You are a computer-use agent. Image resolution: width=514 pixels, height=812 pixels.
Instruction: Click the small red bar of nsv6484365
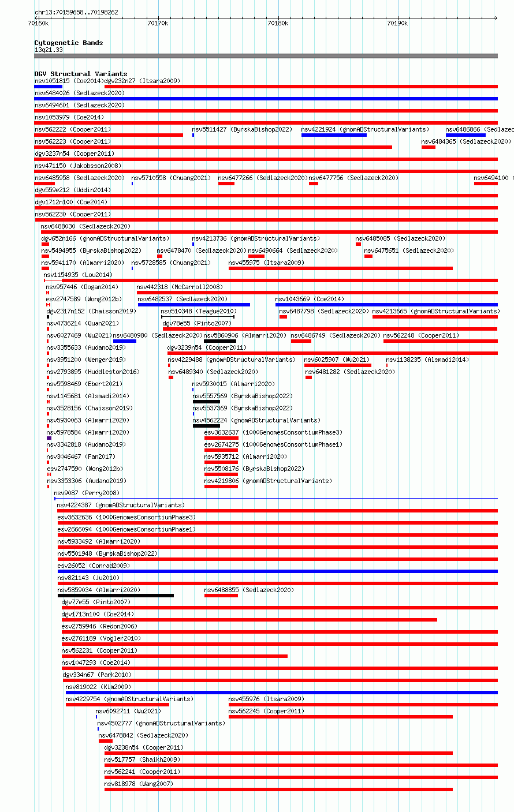pos(429,147)
